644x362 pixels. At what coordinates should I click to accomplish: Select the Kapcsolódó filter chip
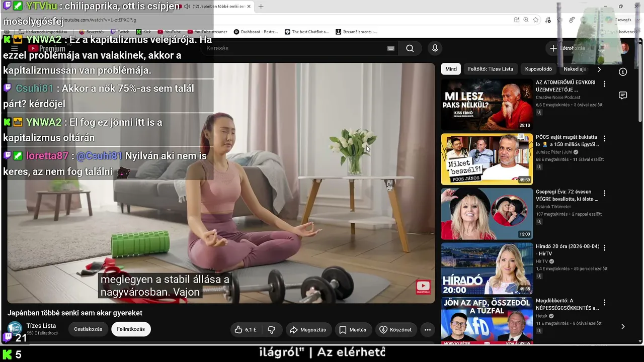pos(538,69)
